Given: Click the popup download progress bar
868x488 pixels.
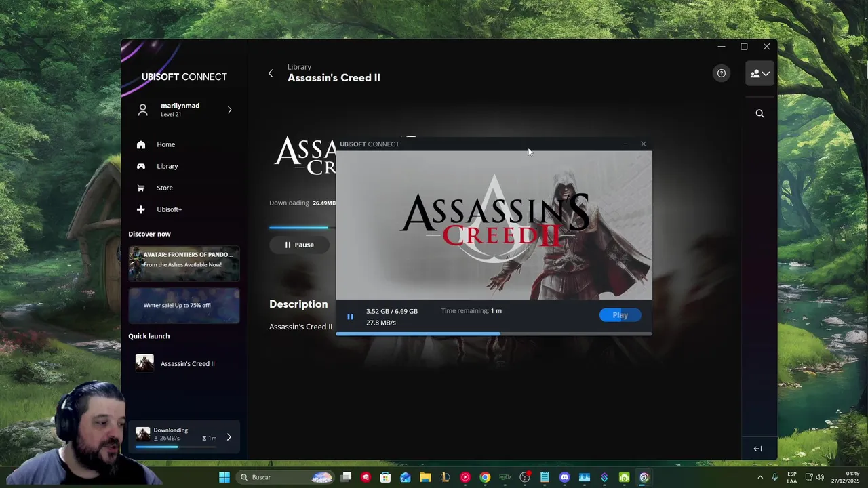Looking at the screenshot, I should click(494, 333).
